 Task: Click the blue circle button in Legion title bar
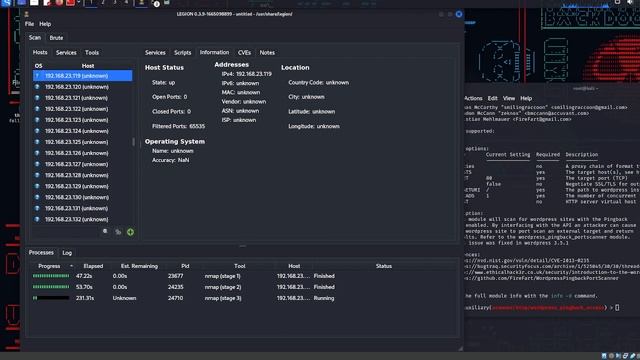[459, 14]
